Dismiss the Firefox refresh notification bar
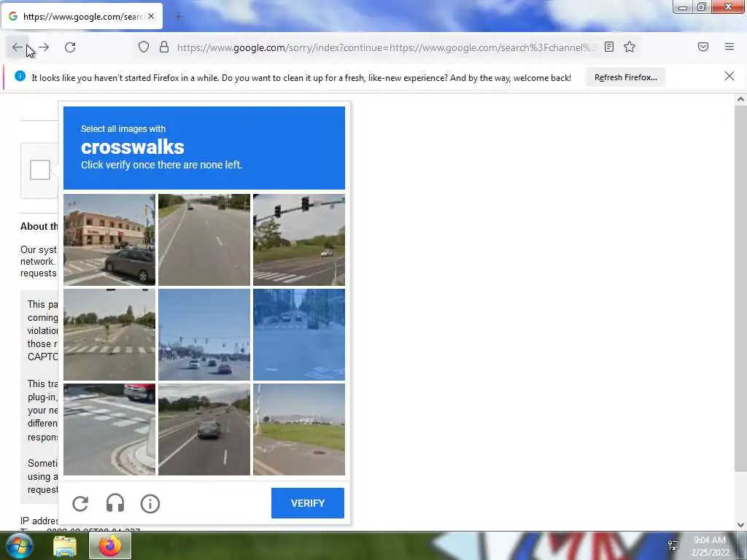This screenshot has width=747, height=560. [x=729, y=76]
